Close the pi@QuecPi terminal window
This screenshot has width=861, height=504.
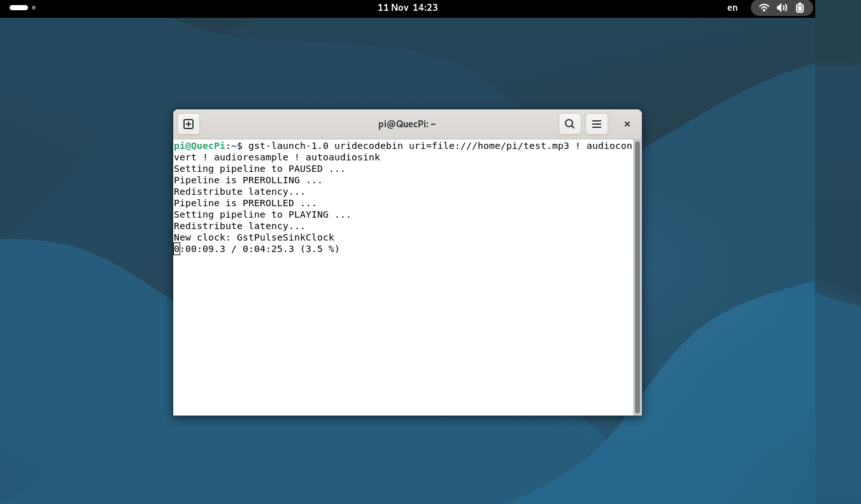point(627,124)
